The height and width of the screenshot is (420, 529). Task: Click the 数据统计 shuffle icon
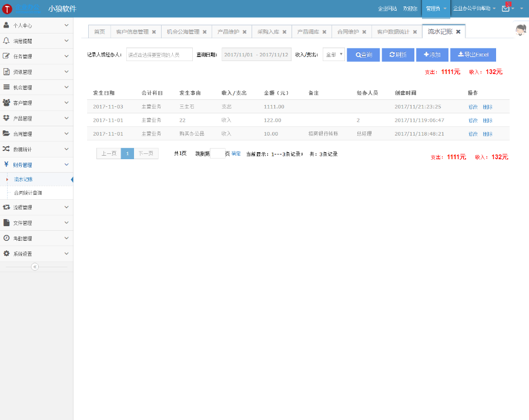pos(6,149)
